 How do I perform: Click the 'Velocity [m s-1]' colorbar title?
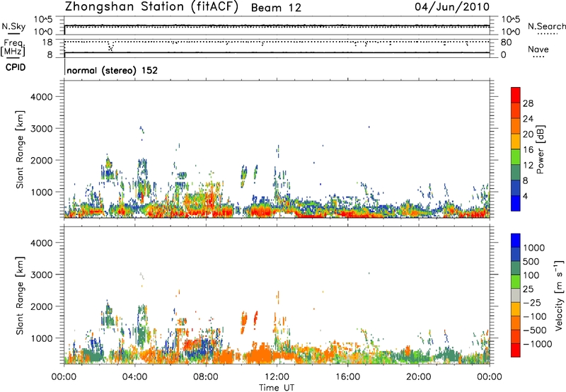point(559,295)
